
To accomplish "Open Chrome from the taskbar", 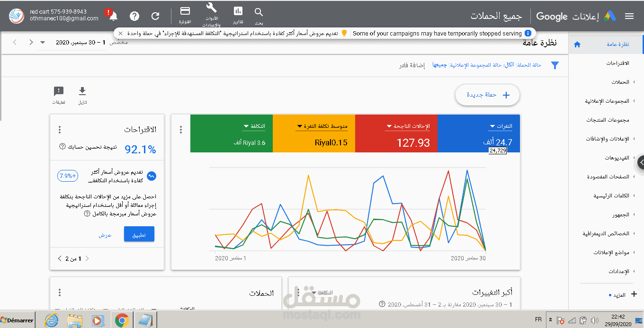I will pos(122,320).
